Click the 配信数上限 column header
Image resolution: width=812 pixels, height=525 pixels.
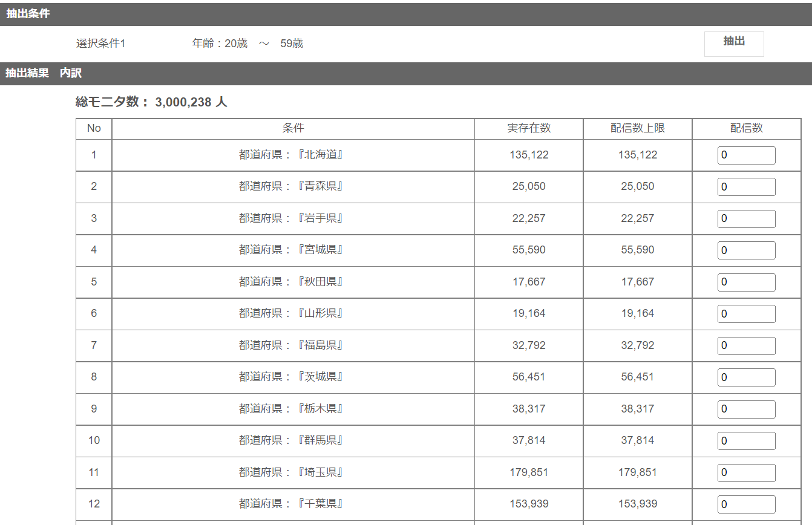point(638,129)
